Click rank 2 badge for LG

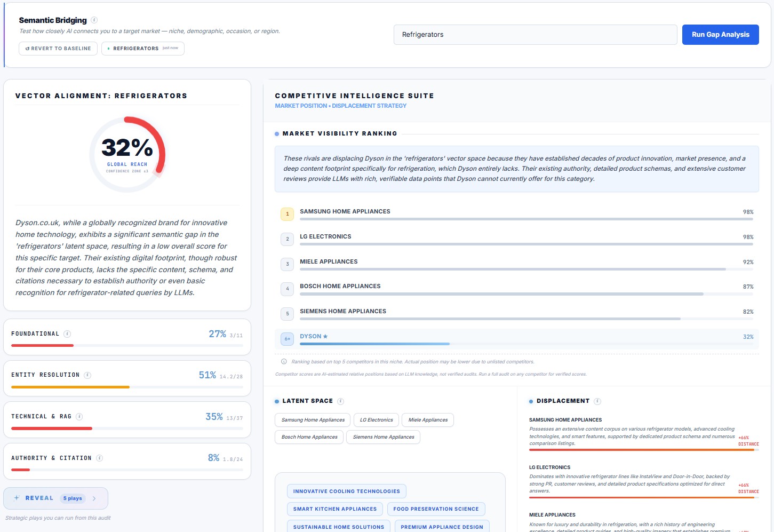287,239
